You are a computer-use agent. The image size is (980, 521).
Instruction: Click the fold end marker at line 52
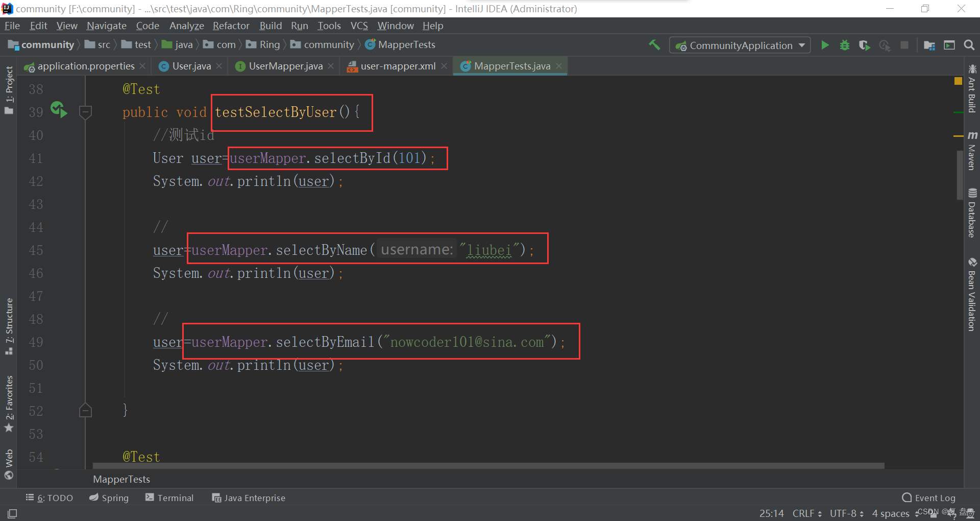point(86,410)
